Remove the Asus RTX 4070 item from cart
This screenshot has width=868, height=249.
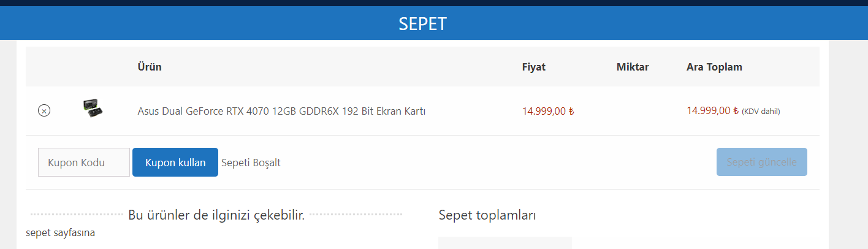click(44, 111)
